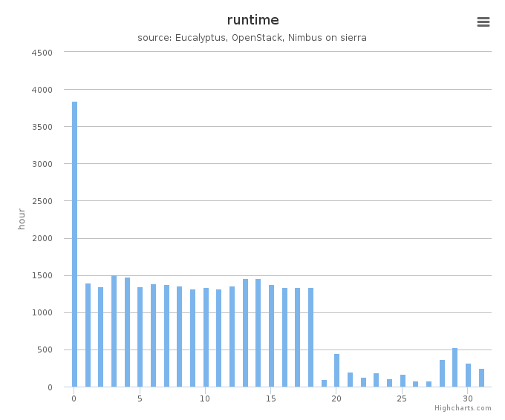Click the tallest bar at x=0
This screenshot has height=420, width=505.
74,244
